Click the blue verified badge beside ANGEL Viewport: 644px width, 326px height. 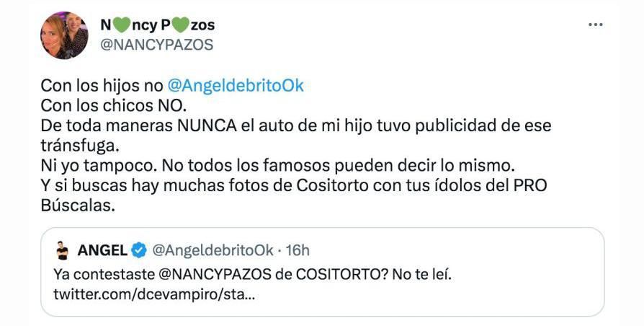[x=139, y=250]
